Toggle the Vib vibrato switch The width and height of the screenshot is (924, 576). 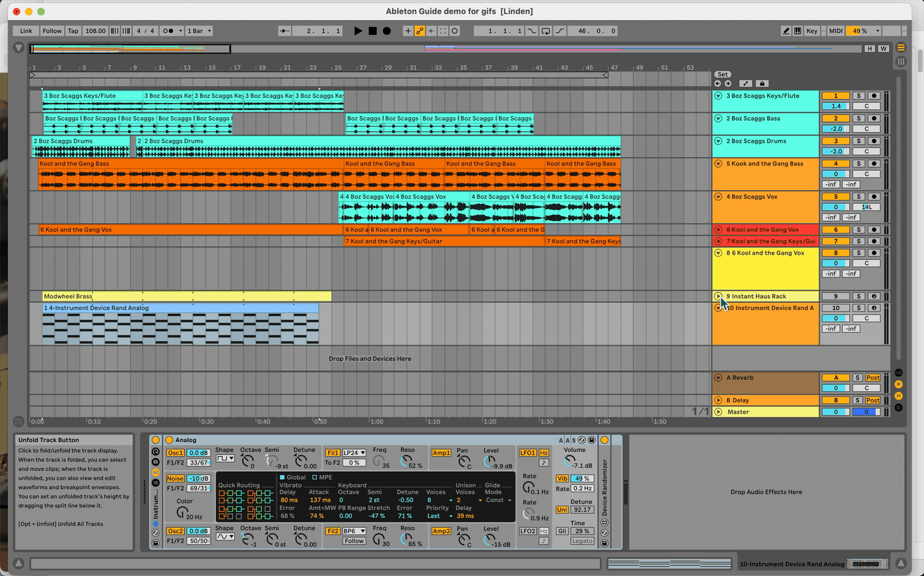[562, 478]
